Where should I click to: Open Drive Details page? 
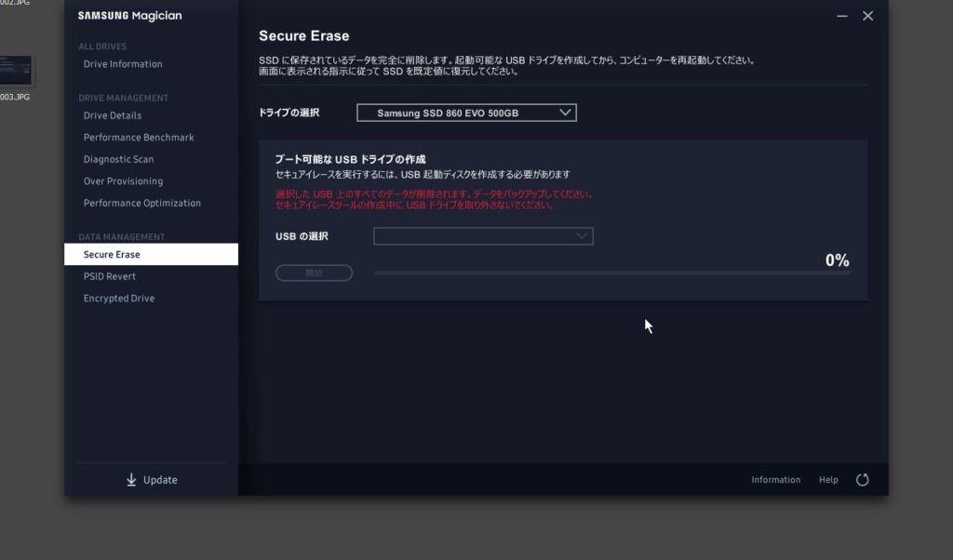click(x=113, y=115)
